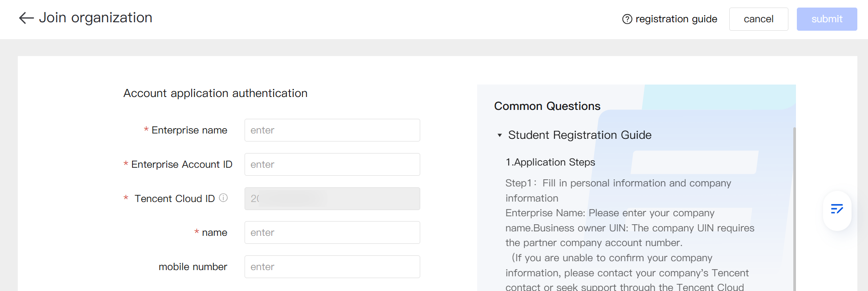The image size is (868, 291).
Task: Click the floating edit notes icon
Action: [x=837, y=209]
